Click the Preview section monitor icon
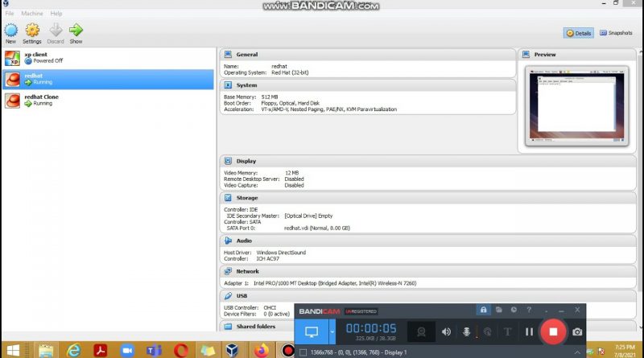The height and width of the screenshot is (358, 644). pyautogui.click(x=526, y=54)
